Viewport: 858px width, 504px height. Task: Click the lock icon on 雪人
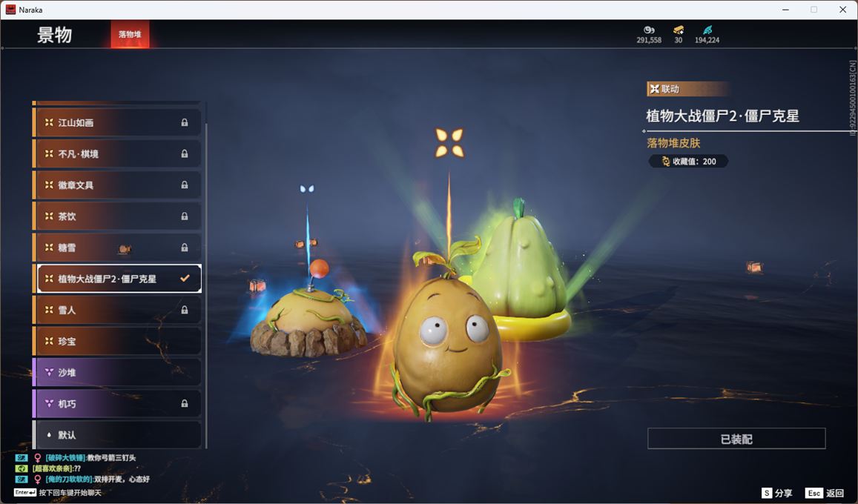click(185, 310)
